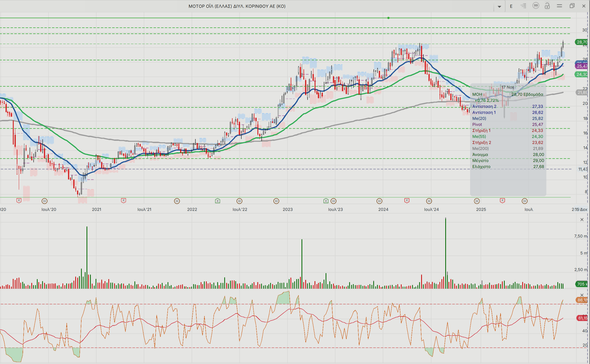Open the symbol dropdown arrow in title bar
Screen dimensions: 590x364
click(499, 7)
